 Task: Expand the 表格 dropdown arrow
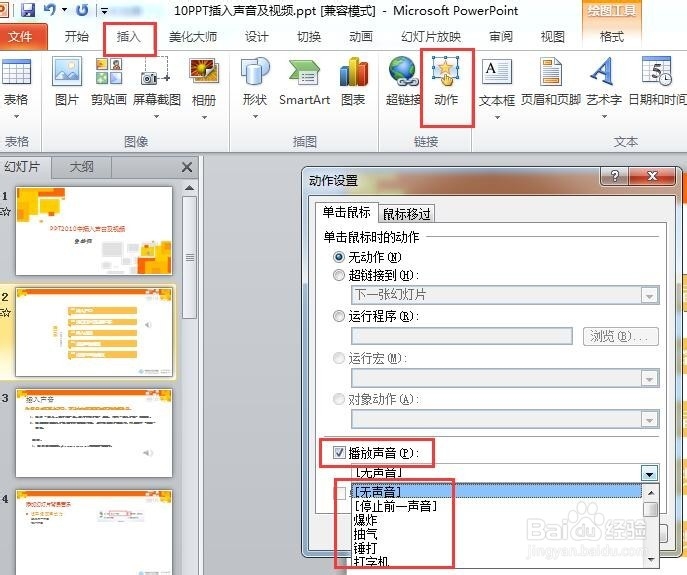click(16, 117)
